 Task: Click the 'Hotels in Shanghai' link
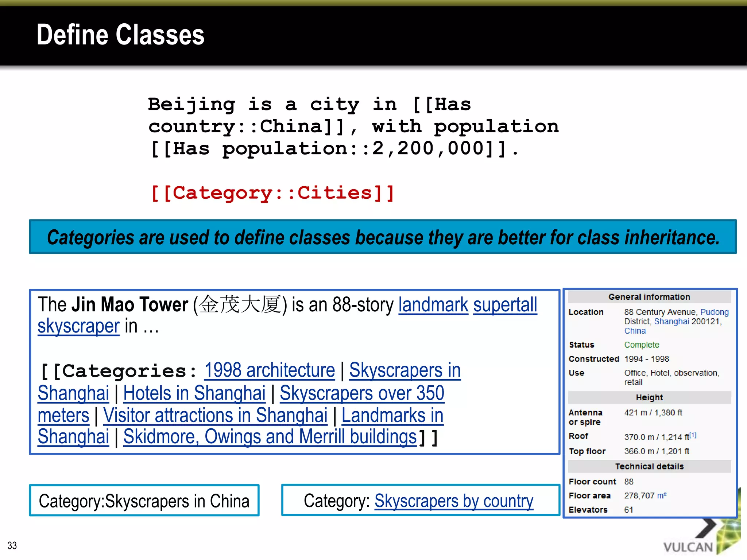point(194,393)
